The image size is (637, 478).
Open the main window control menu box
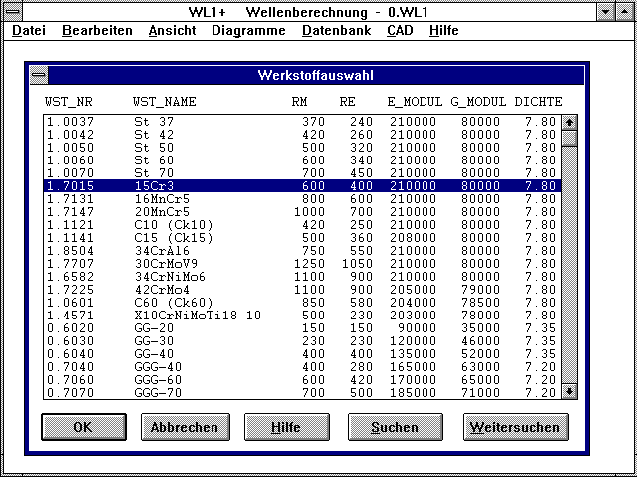[12, 11]
